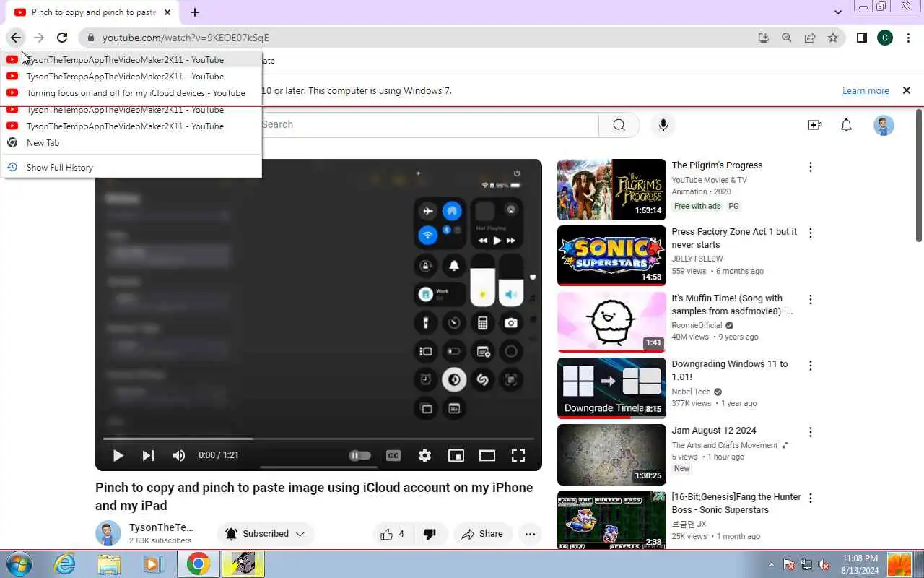Skip to next video
This screenshot has width=924, height=578.
click(x=148, y=455)
